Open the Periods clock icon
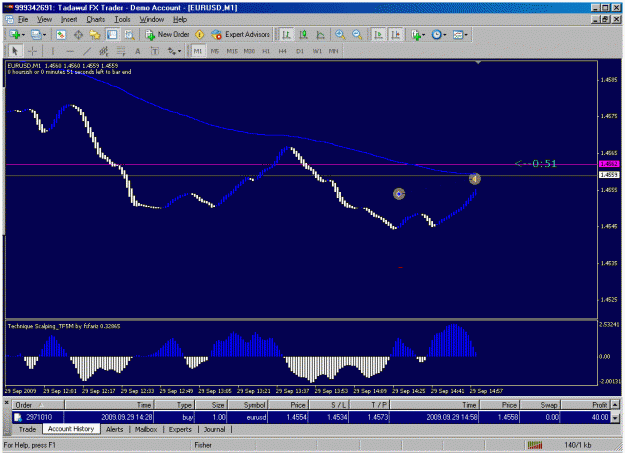The height and width of the screenshot is (453, 625). [437, 35]
